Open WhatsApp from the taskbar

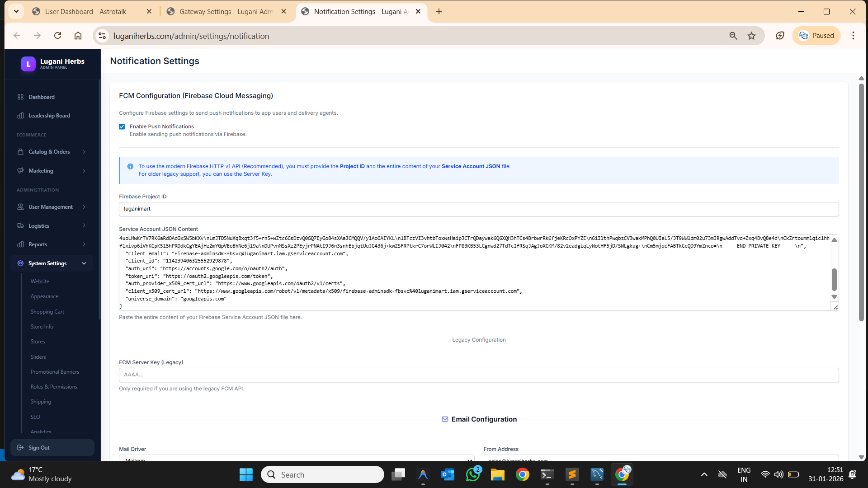coord(473,474)
